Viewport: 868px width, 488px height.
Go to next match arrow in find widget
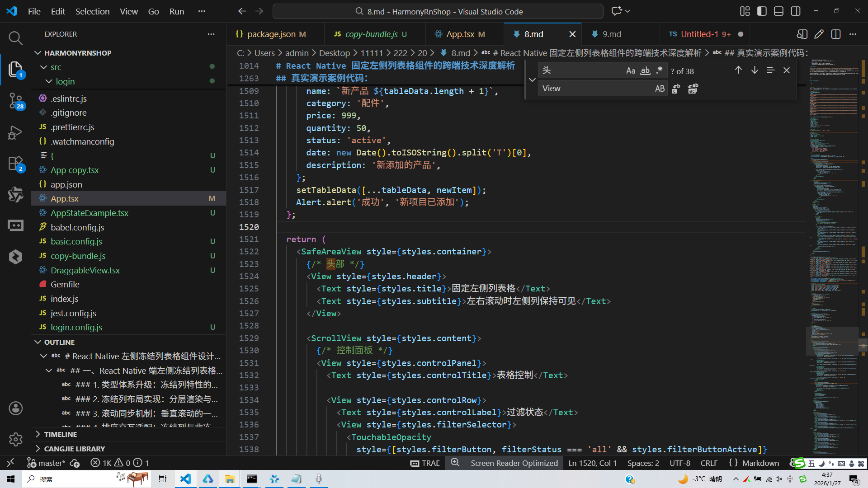pos(755,70)
